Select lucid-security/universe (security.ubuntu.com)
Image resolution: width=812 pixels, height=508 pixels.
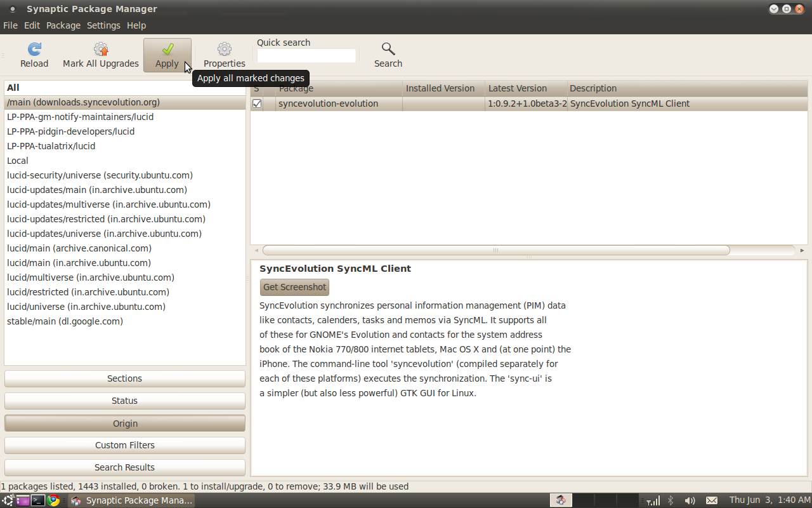click(x=125, y=175)
